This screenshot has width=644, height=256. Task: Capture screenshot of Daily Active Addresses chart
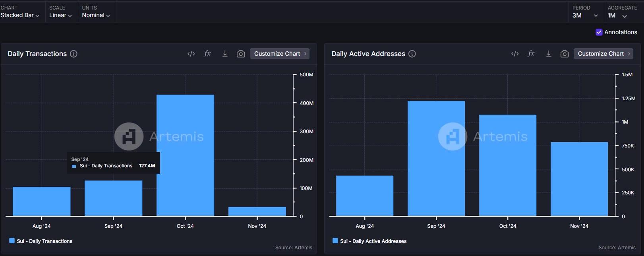[x=565, y=54]
